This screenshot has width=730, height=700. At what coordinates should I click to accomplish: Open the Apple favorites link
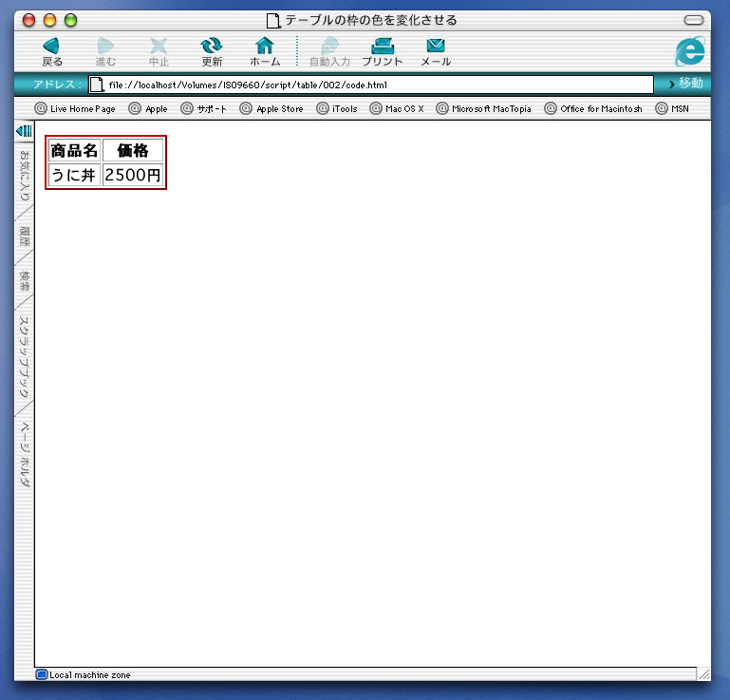(148, 108)
